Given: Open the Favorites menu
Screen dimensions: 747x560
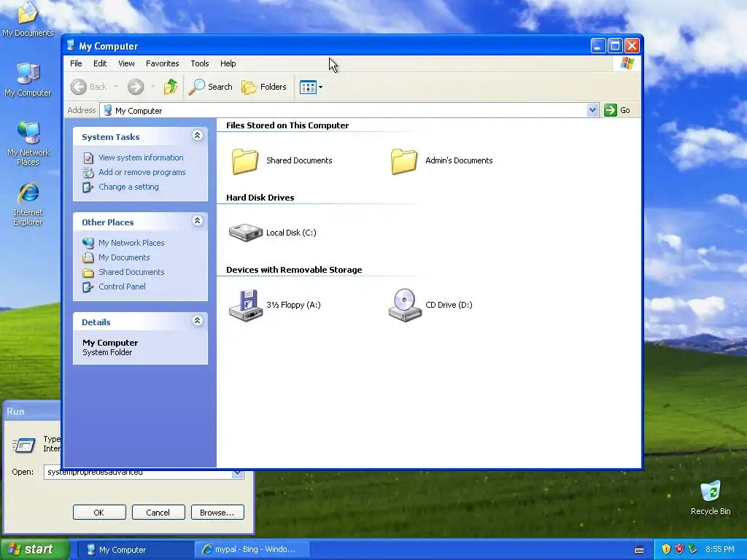Looking at the screenshot, I should 162,63.
